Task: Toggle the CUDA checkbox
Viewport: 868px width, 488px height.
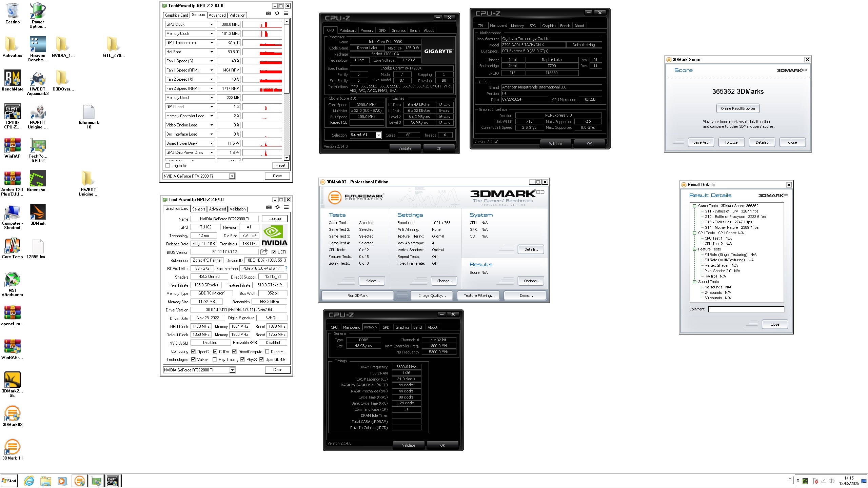Action: pos(215,351)
